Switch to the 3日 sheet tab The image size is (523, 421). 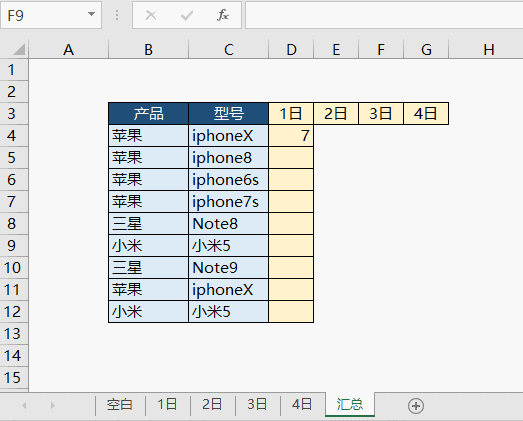click(x=257, y=405)
